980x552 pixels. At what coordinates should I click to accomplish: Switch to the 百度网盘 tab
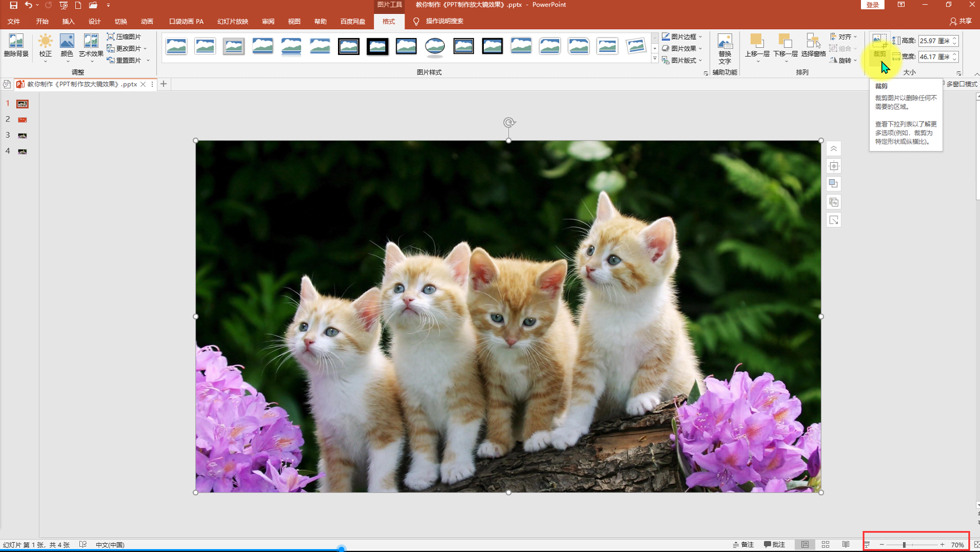pyautogui.click(x=353, y=22)
